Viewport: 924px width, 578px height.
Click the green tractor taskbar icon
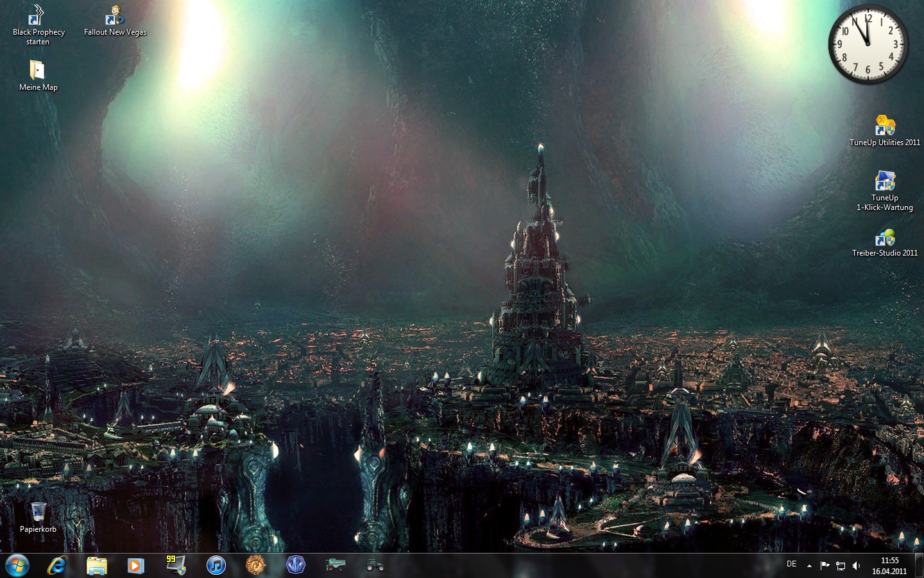click(375, 566)
